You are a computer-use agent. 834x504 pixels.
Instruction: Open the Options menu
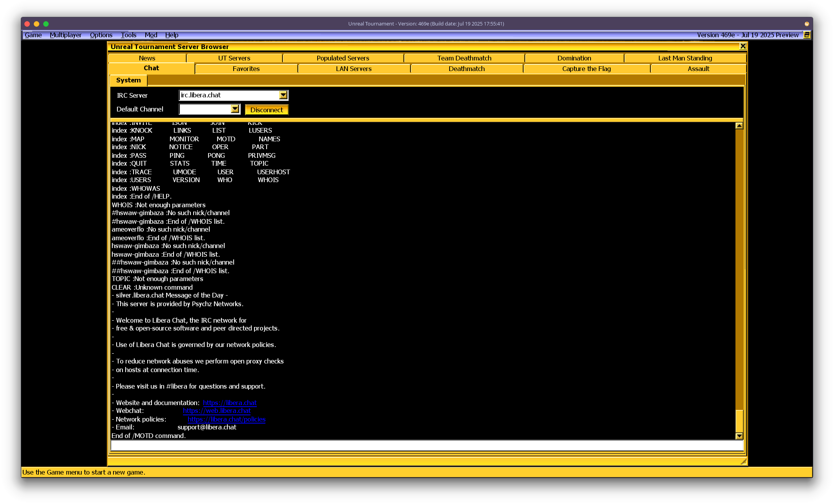pos(101,35)
